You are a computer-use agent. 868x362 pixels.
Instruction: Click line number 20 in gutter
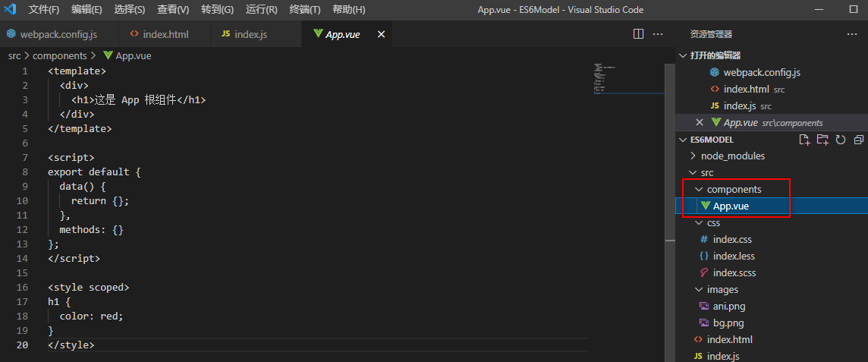coord(22,345)
